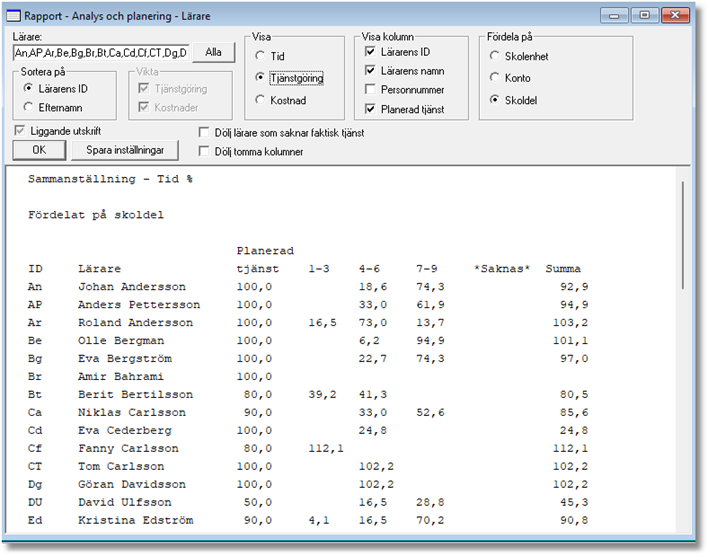This screenshot has height=556, width=708.
Task: Check the Dölj tomma kolumner option
Action: pyautogui.click(x=205, y=152)
